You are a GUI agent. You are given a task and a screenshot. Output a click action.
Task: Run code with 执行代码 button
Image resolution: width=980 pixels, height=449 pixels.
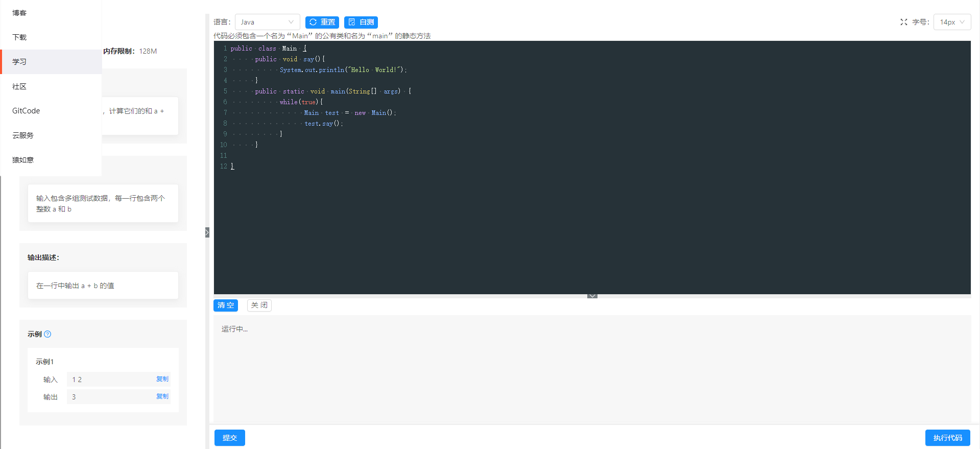point(947,438)
